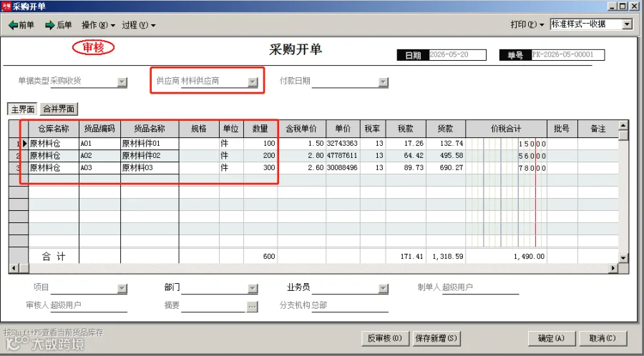Image resolution: width=644 pixels, height=356 pixels.
Task: Select the 税率 column header
Action: pyautogui.click(x=373, y=129)
